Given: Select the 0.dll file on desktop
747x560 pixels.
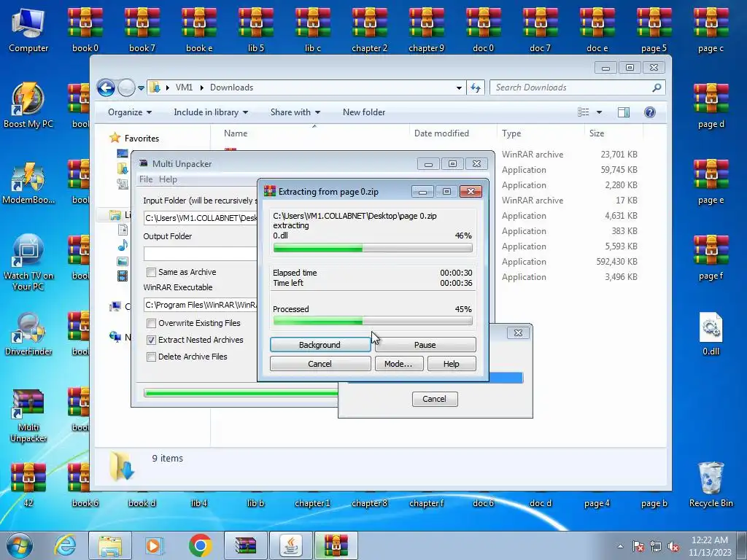Looking at the screenshot, I should tap(711, 334).
